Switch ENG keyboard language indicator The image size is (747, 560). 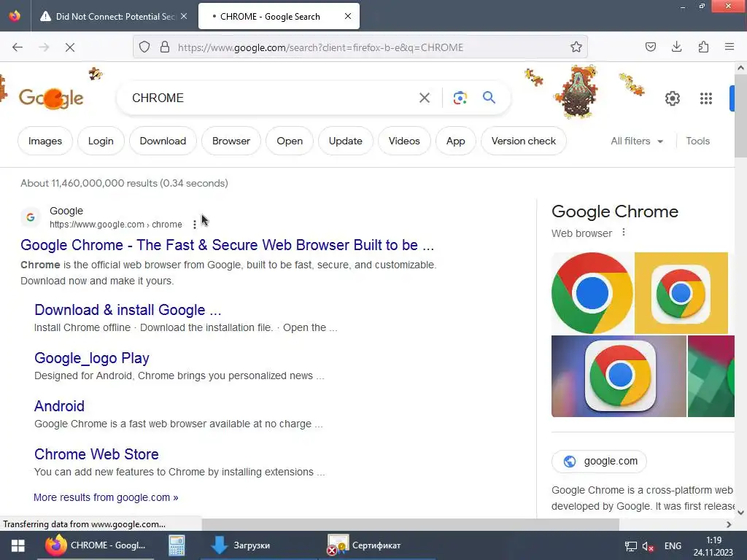click(673, 545)
